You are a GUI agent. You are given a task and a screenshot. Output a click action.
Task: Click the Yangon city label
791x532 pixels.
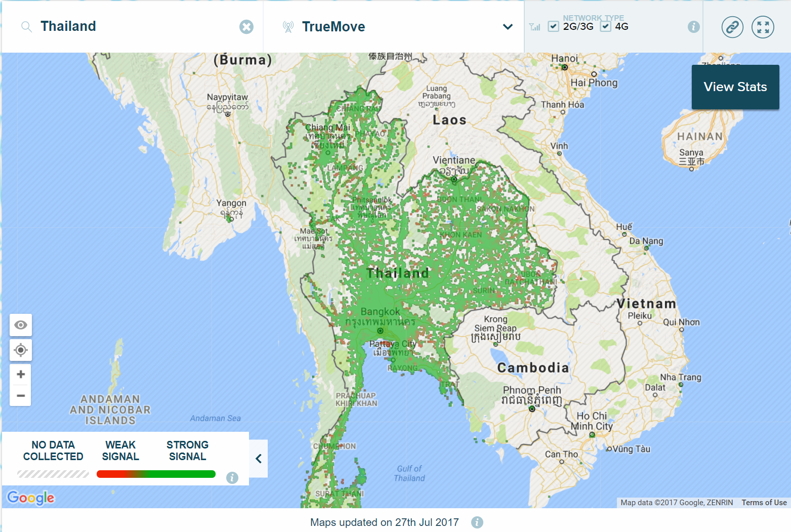(x=231, y=203)
